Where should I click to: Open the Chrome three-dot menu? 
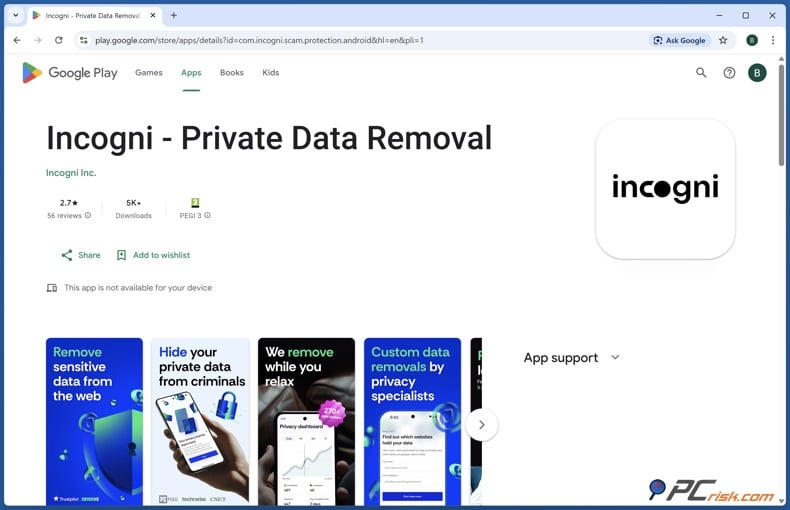(773, 40)
